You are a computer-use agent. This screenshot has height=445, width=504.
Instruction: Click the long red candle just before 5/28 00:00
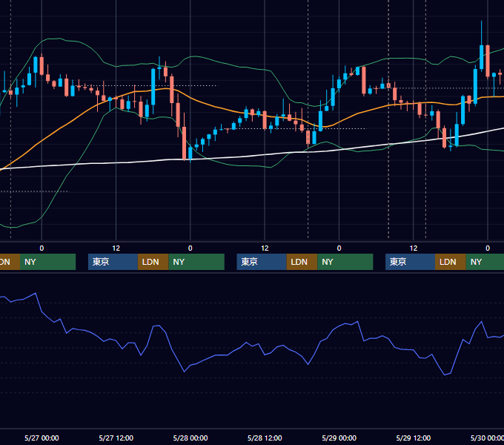[184, 143]
